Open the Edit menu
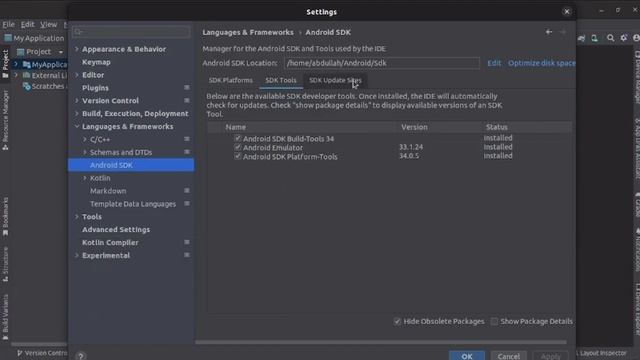640x360 pixels. [28, 24]
